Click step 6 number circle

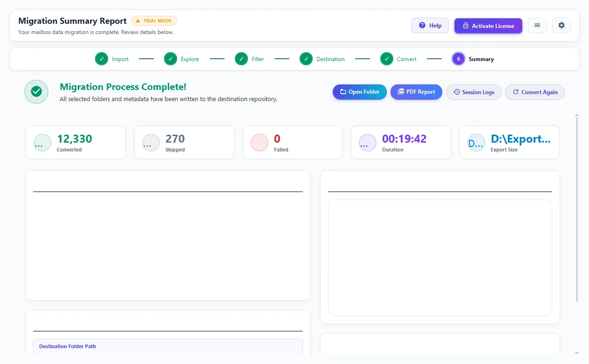click(x=459, y=59)
